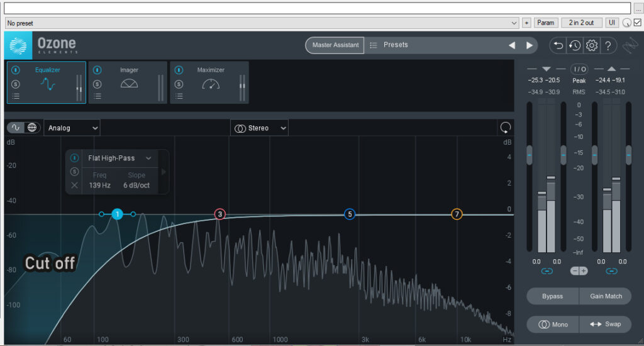This screenshot has height=346, width=644.
Task: Click the reset EQ circular icon
Action: [506, 128]
